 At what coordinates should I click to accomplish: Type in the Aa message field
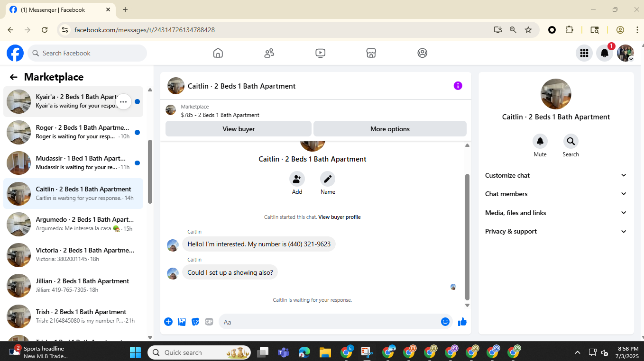point(330,322)
